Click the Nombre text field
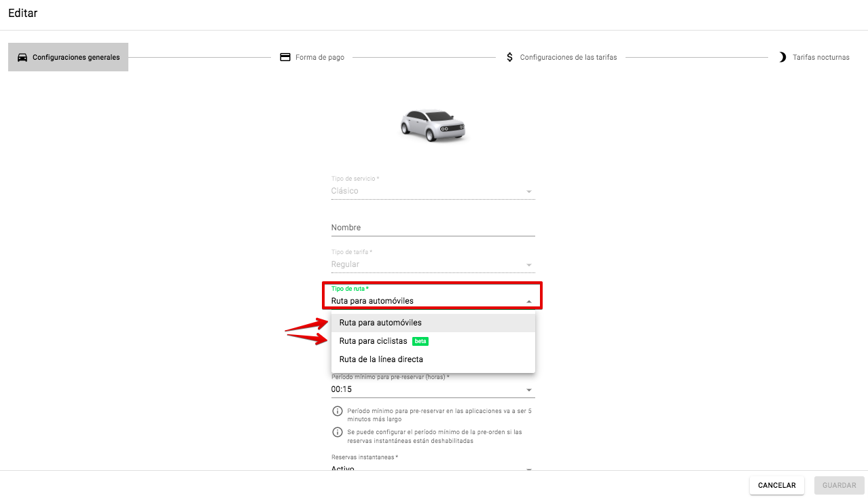The height and width of the screenshot is (498, 868). coord(433,228)
